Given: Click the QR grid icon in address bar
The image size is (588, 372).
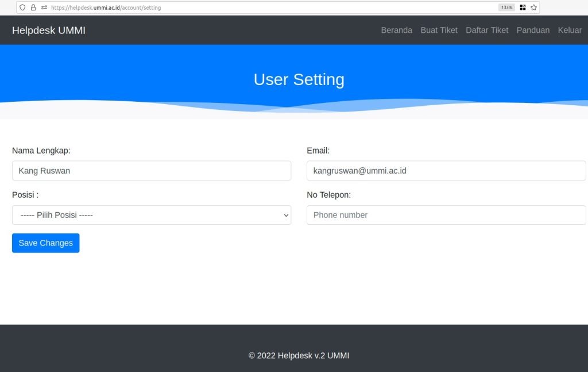Looking at the screenshot, I should click(523, 7).
